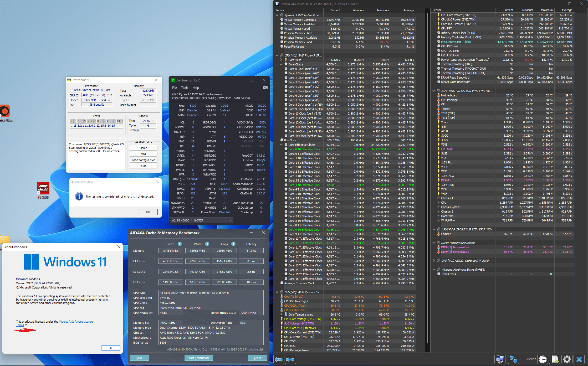Screen dimensions: 588x366
Task: Collapse DIMM Temperature Sensor group
Action: click(434, 243)
